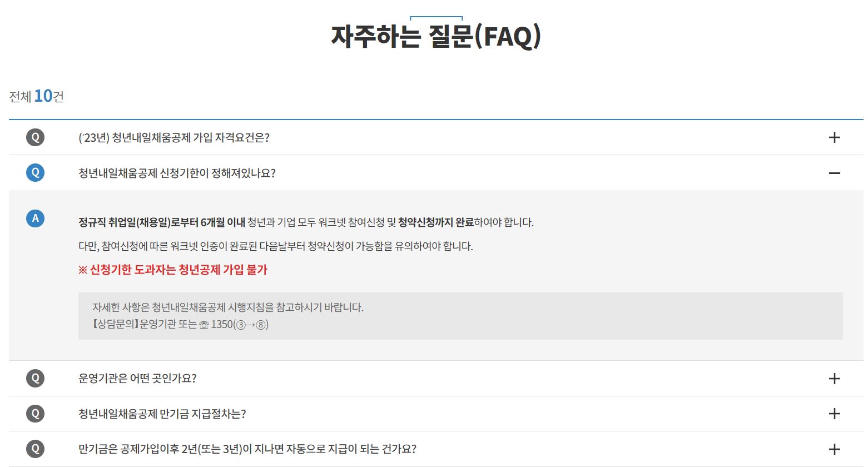Image resolution: width=868 pixels, height=467 pixels.
Task: Click the red text 신청기한 도과자는 청년공제 가입 불가
Action: coord(178,269)
